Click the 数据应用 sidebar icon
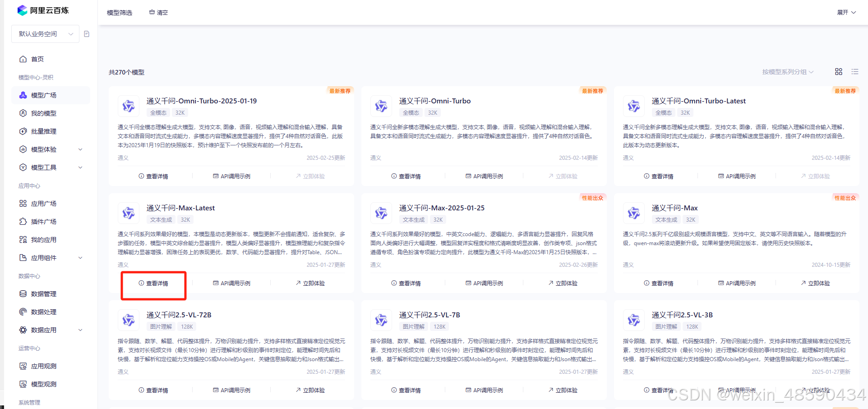The image size is (868, 409). click(x=23, y=330)
